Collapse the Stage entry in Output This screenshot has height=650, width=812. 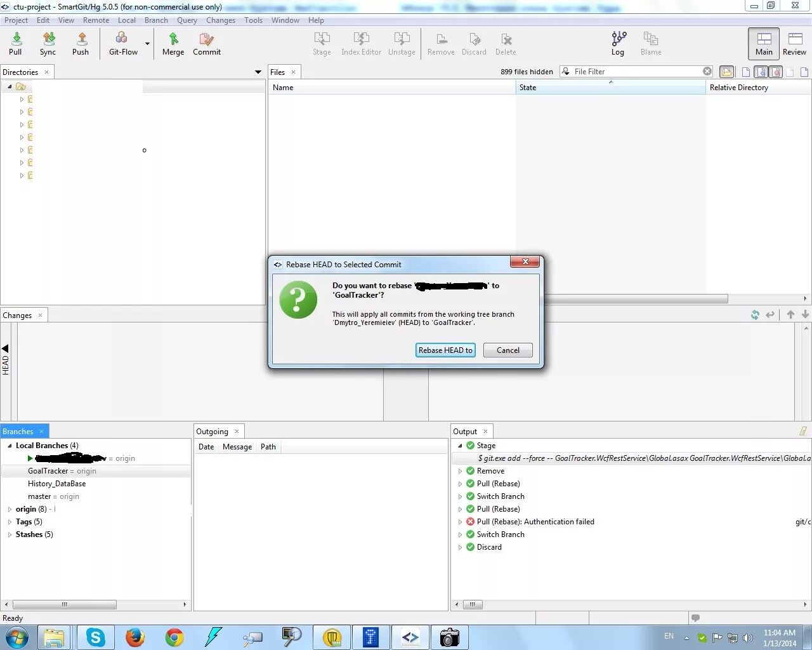coord(460,446)
